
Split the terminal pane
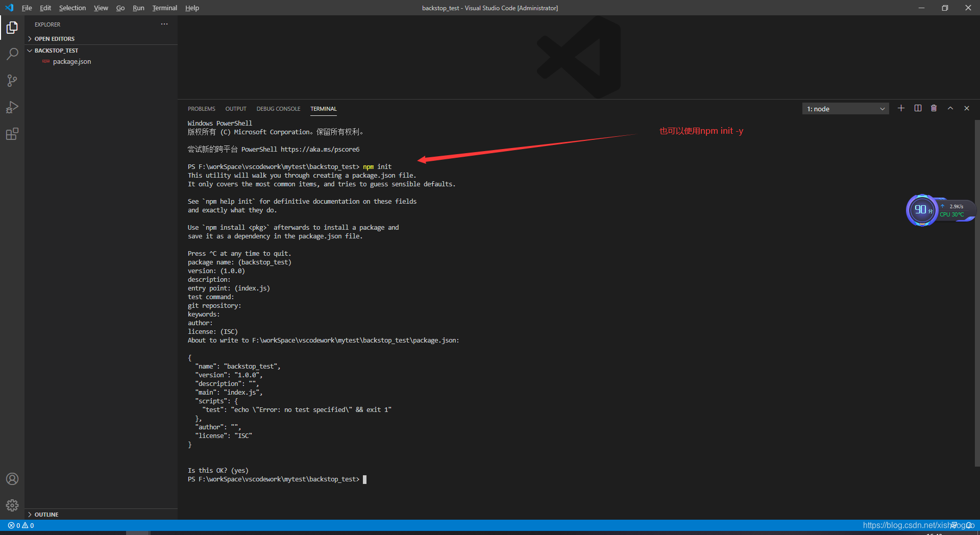point(918,108)
